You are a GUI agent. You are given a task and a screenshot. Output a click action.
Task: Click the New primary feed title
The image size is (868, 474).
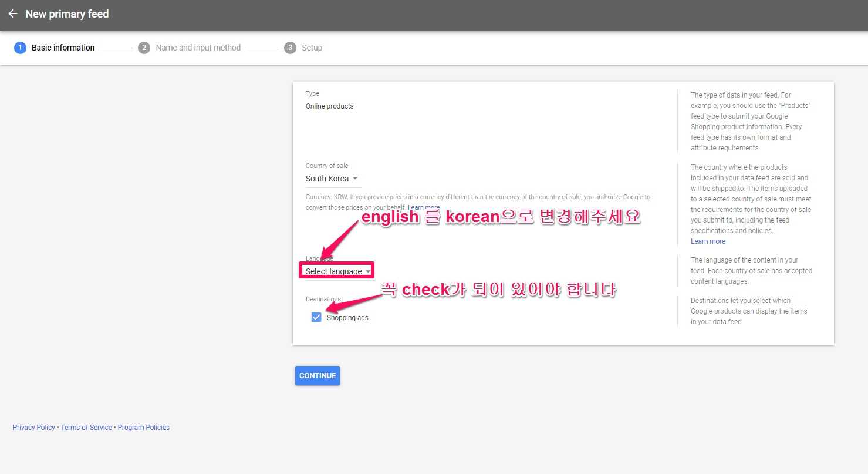67,14
